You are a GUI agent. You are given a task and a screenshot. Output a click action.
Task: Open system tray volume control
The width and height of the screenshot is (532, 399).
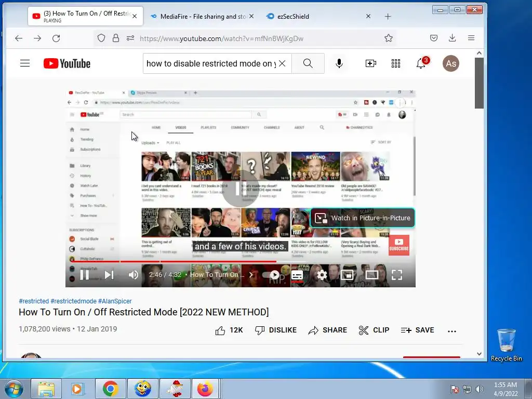click(480, 389)
